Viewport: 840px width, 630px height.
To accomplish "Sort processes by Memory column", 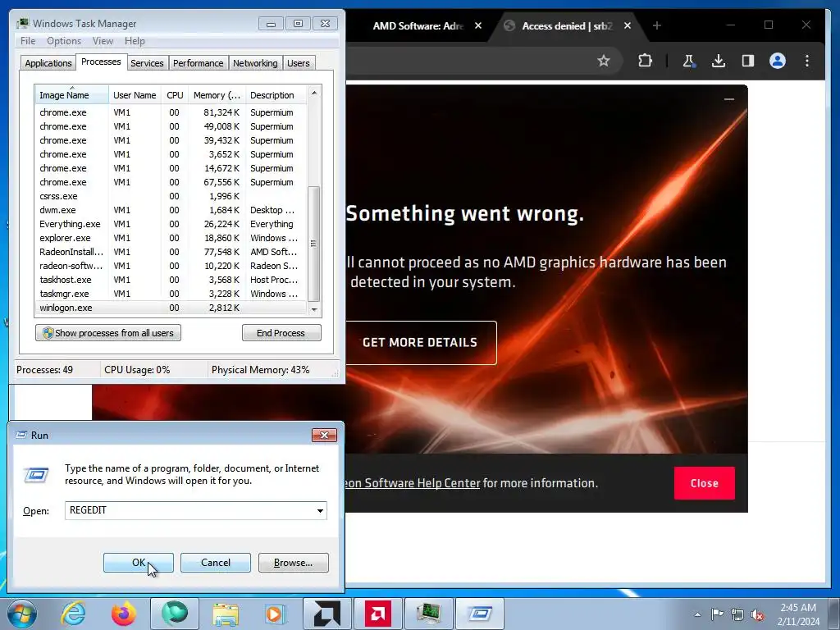I will coord(217,95).
